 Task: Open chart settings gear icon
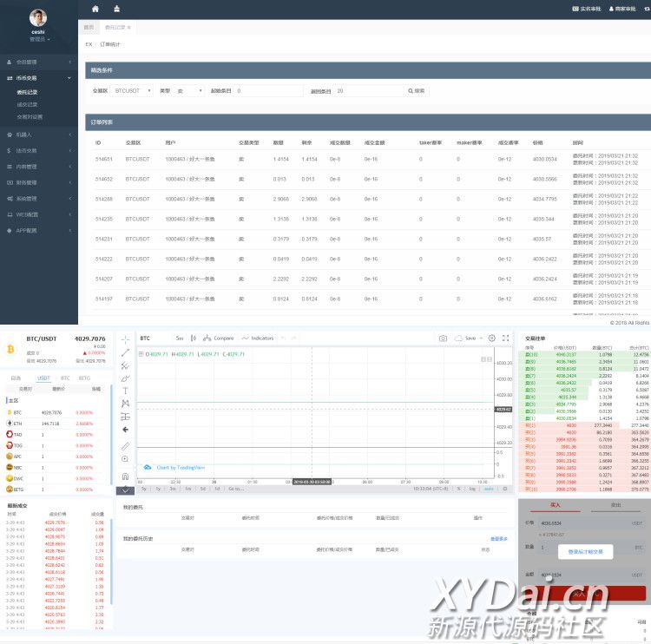[491, 338]
